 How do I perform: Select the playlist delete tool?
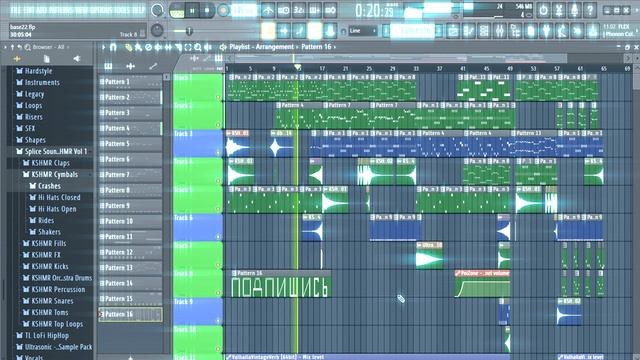tap(149, 48)
